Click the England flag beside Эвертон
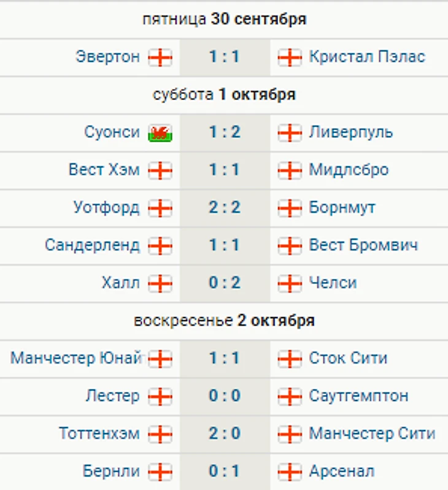Viewport: 448px width, 490px height. coord(160,57)
